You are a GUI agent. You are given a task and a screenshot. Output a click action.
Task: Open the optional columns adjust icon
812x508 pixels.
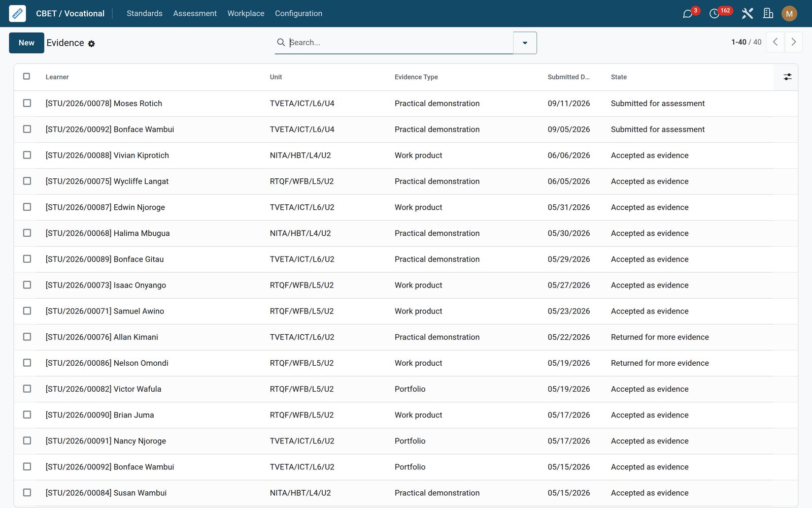[x=787, y=77]
